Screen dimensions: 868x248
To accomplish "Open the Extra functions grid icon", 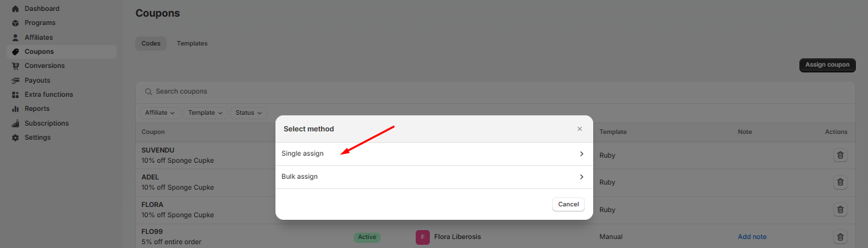I will (15, 94).
